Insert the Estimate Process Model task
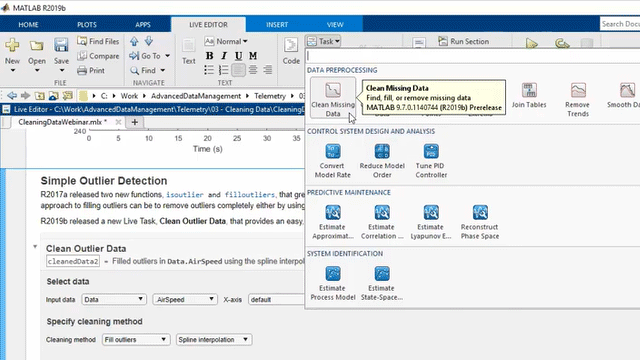This screenshot has height=360, width=640. coord(333,283)
